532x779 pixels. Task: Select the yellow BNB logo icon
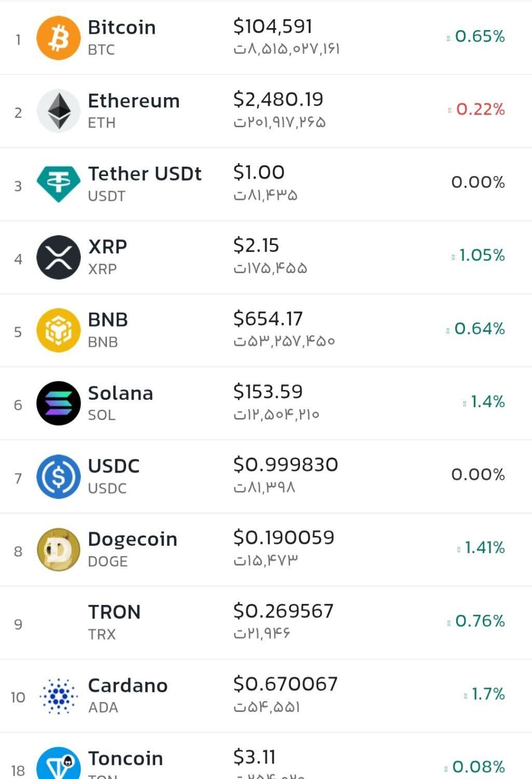(59, 330)
